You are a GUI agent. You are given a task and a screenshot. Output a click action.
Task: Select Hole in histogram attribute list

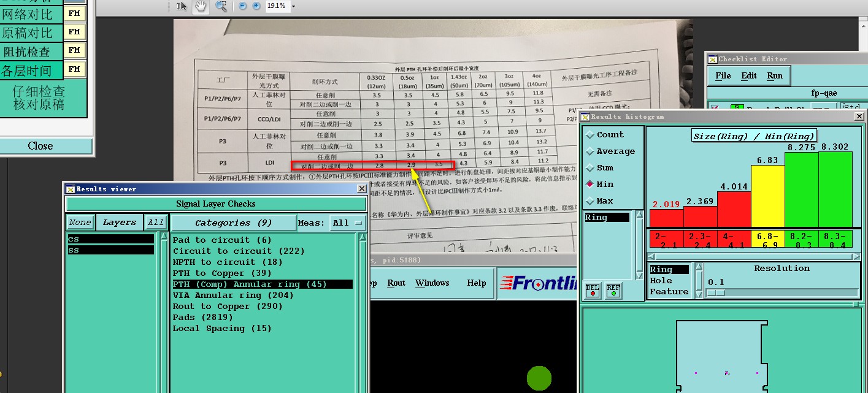(x=661, y=281)
